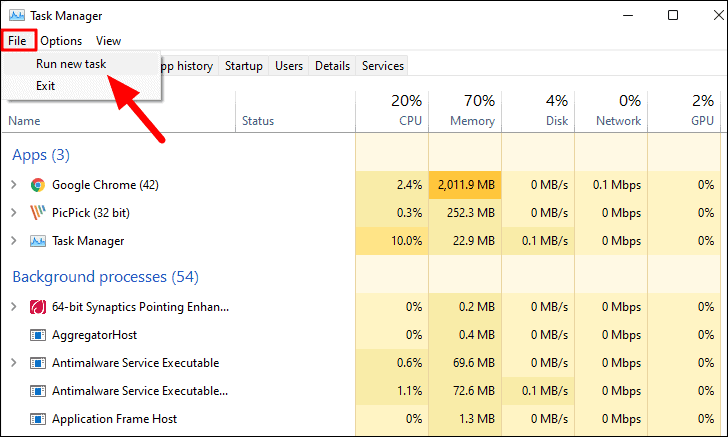
Task: Select the AggregatorHost process
Action: [x=362, y=335]
